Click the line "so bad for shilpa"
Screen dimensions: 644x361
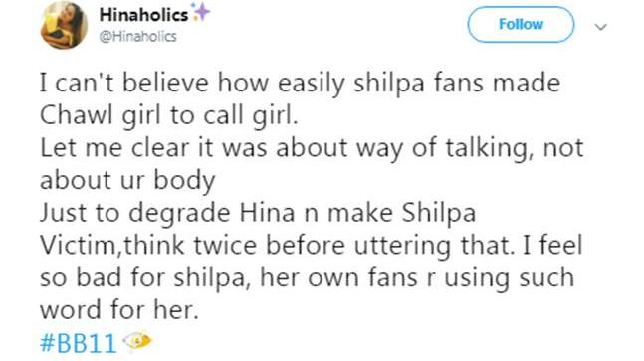(x=308, y=277)
